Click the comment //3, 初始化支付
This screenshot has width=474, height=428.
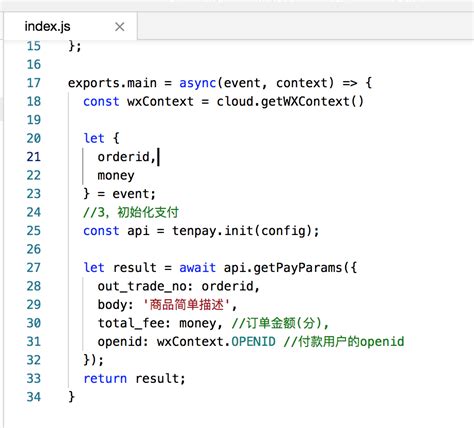point(131,212)
